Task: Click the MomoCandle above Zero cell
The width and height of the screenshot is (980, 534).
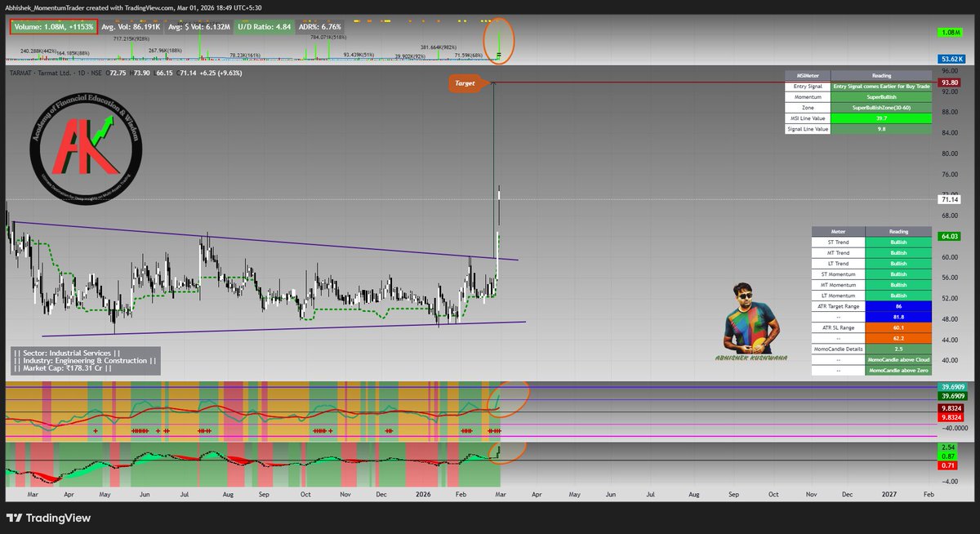Action: (x=898, y=370)
